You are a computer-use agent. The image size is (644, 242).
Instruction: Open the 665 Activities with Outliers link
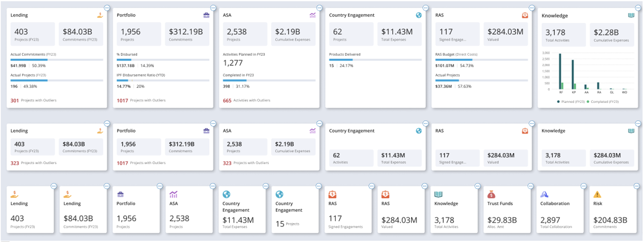pyautogui.click(x=246, y=100)
